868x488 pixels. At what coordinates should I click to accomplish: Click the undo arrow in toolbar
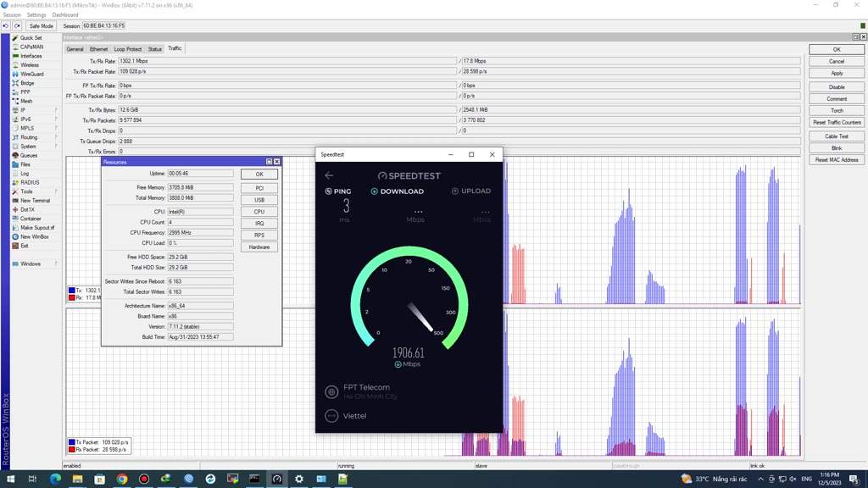click(x=6, y=26)
